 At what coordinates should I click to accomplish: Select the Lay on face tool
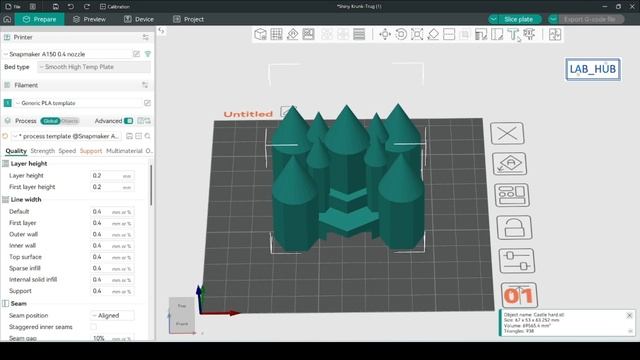pos(433,34)
